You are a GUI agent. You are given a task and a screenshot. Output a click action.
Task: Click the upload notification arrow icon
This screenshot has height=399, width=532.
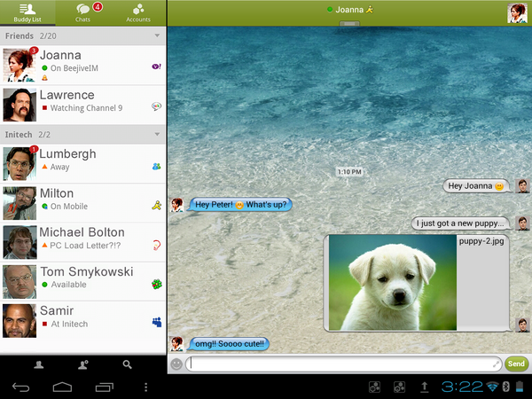pyautogui.click(x=424, y=387)
